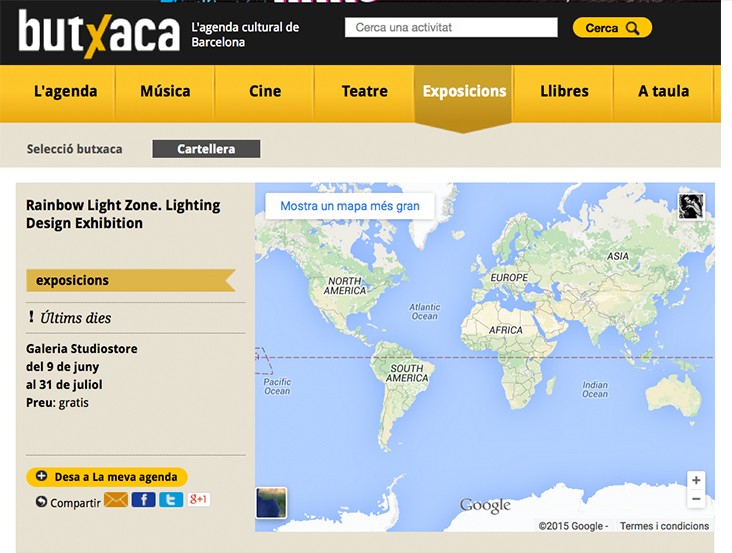
Task: Click the 'Últims dies' notice
Action: pyautogui.click(x=70, y=318)
